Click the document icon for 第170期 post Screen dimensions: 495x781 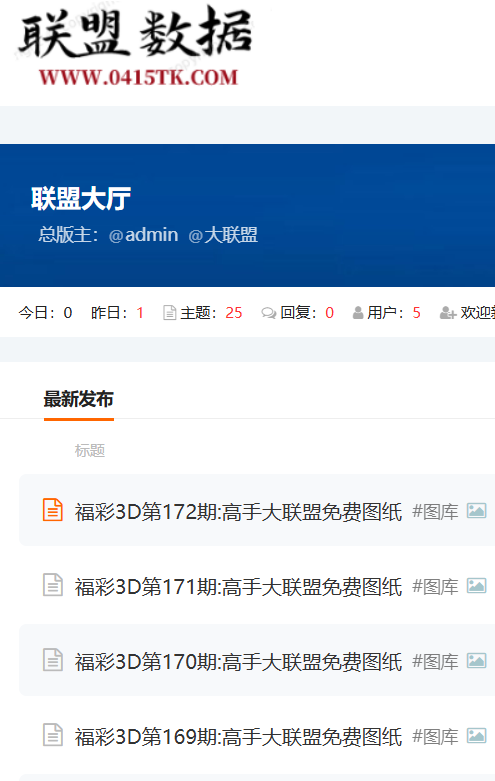click(x=53, y=659)
